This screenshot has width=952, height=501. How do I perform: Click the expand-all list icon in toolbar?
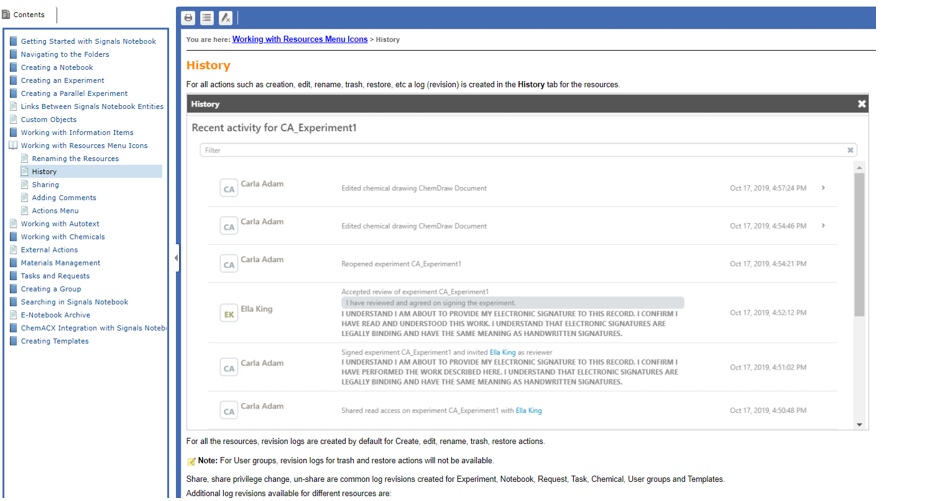207,18
